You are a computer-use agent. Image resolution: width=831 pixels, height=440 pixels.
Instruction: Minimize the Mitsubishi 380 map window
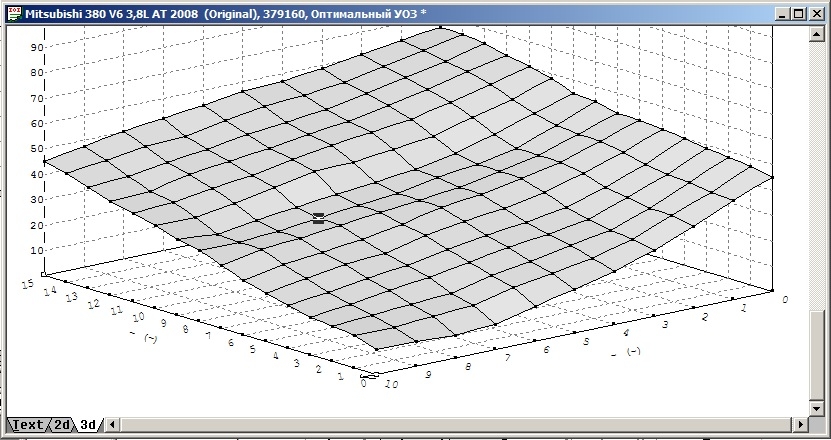tap(780, 14)
